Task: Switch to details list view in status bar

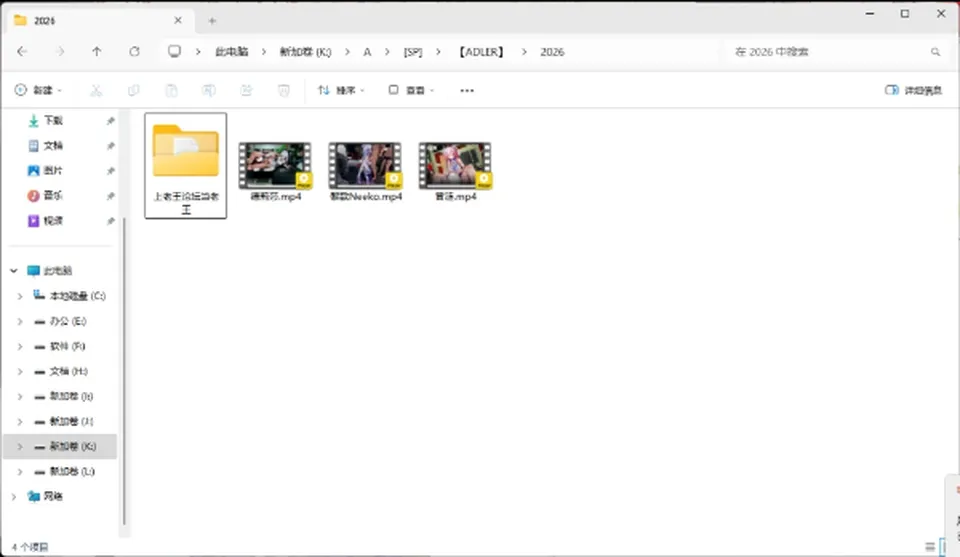Action: [x=930, y=547]
